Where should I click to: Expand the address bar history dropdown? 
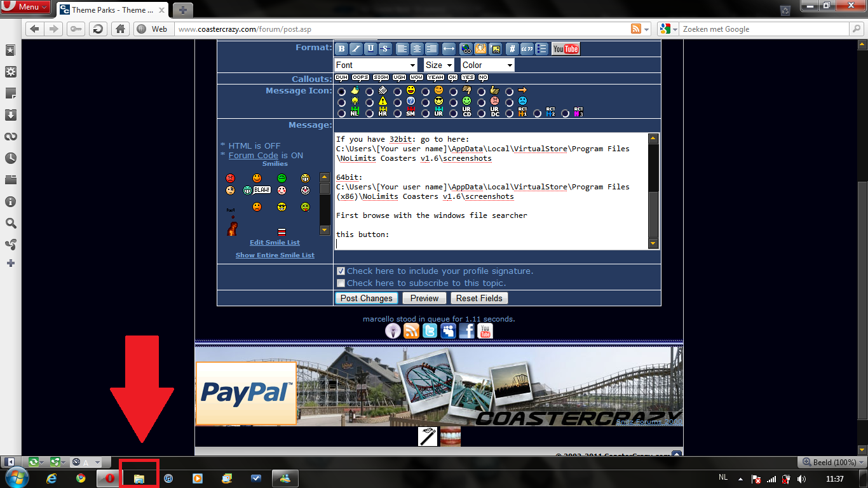tap(648, 29)
